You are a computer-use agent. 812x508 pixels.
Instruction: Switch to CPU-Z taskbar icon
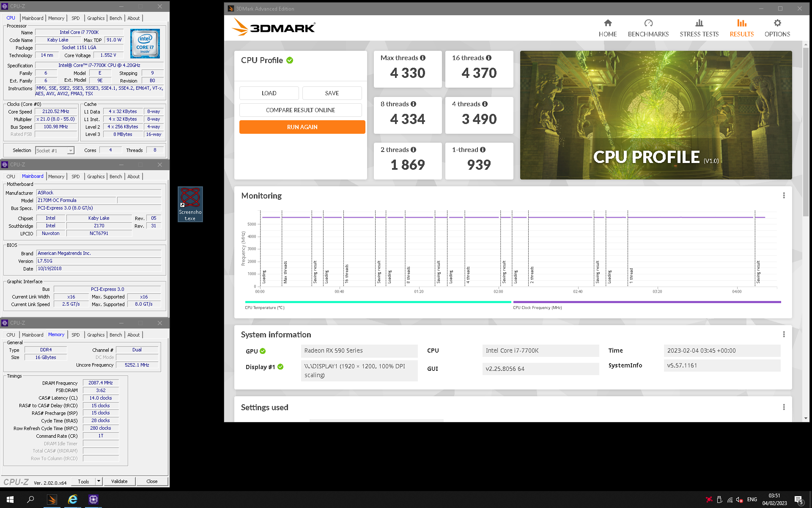[x=93, y=500]
